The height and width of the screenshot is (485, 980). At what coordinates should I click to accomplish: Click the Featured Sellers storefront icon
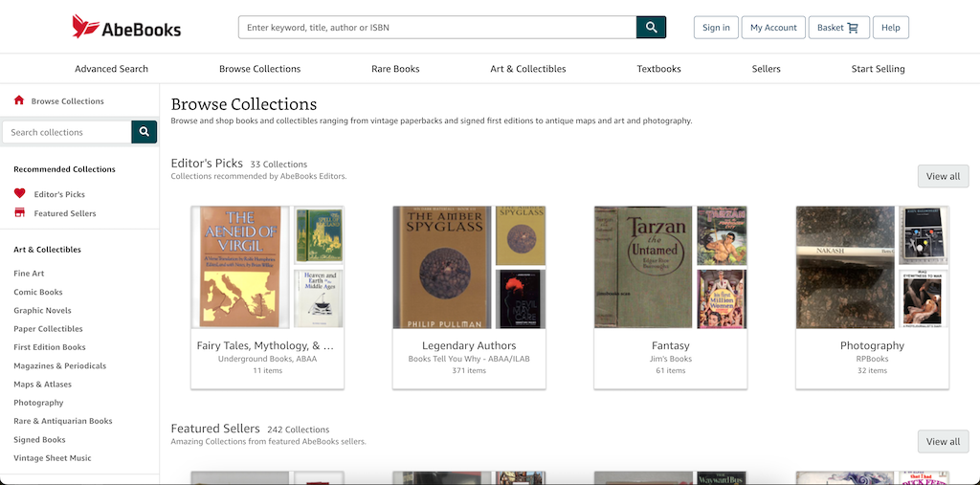click(20, 213)
